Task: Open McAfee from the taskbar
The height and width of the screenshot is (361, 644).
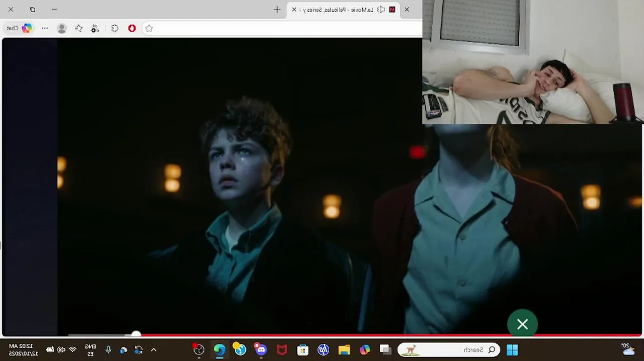Action: pos(282,349)
